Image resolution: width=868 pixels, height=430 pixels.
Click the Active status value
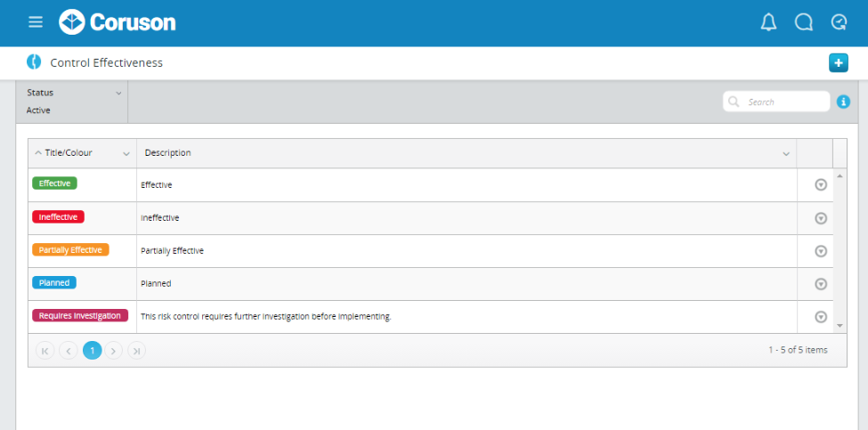(x=38, y=110)
